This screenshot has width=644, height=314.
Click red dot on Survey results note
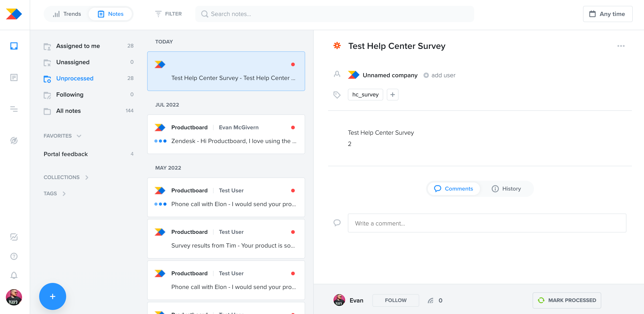[293, 232]
